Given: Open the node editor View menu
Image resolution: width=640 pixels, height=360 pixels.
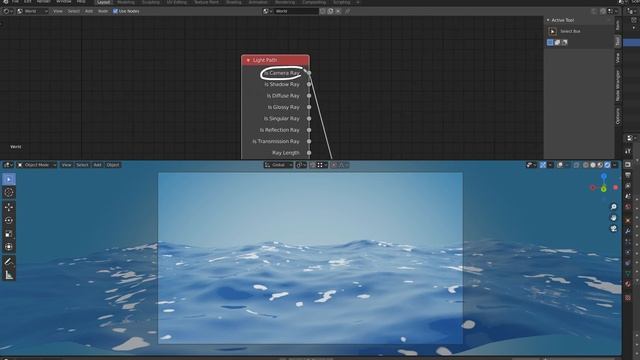Looking at the screenshot, I should 58,11.
